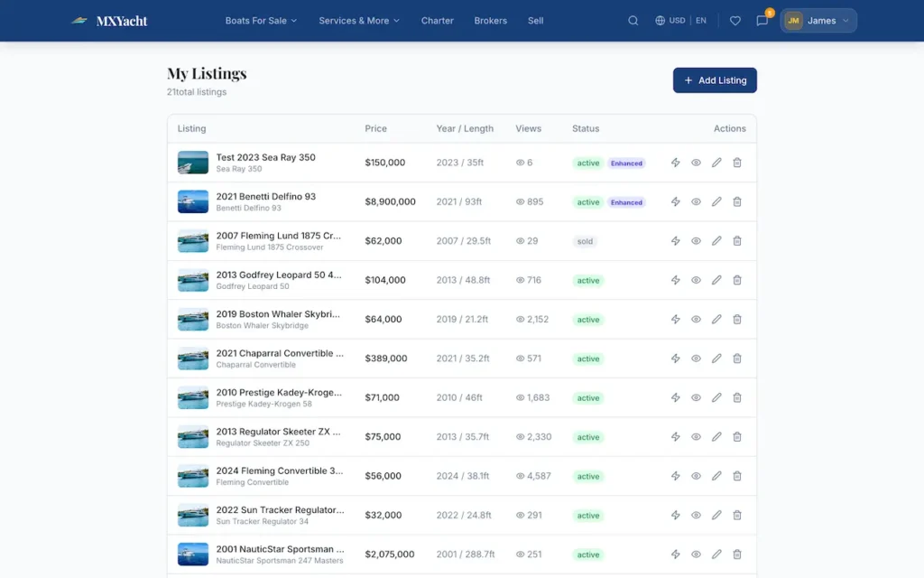Click the Enhanced badge on Sea Ray row
Screen dimensions: 924x578
tap(626, 163)
